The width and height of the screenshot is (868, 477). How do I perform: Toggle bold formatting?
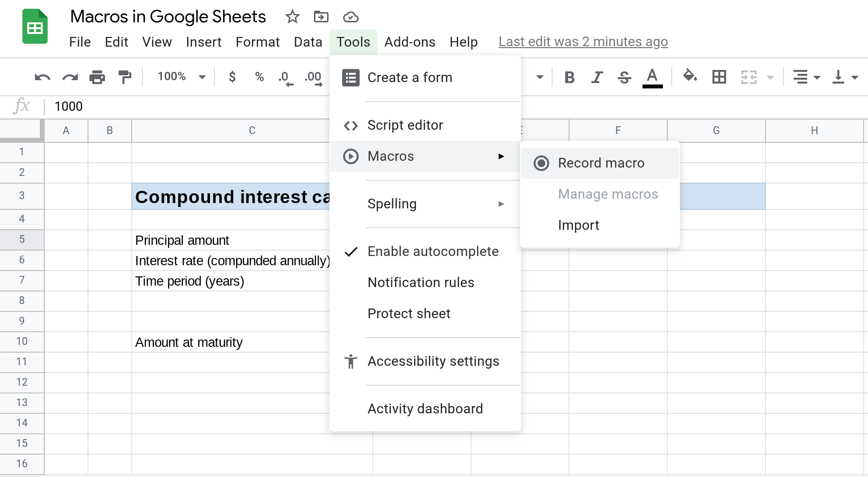(x=570, y=77)
